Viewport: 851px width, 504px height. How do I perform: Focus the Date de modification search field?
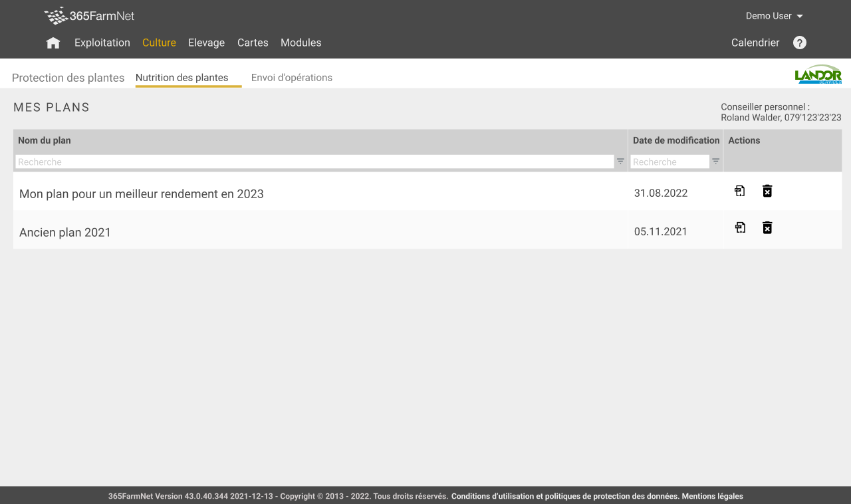669,162
